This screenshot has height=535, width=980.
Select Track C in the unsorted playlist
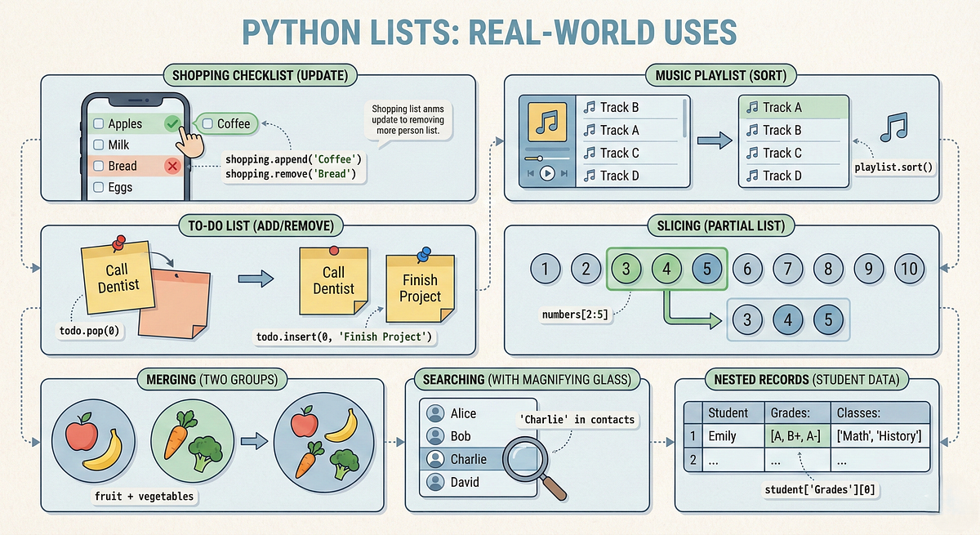630,153
